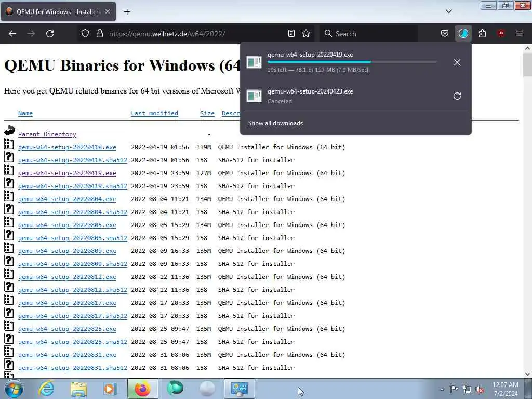The height and width of the screenshot is (399, 532).
Task: Open qemu-w64-setup-20220812.sha512
Action: [73, 290]
